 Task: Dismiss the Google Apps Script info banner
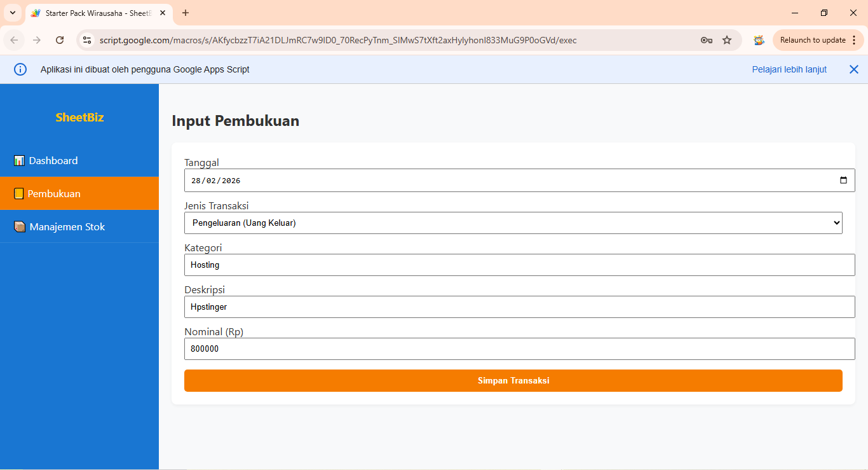tap(853, 70)
